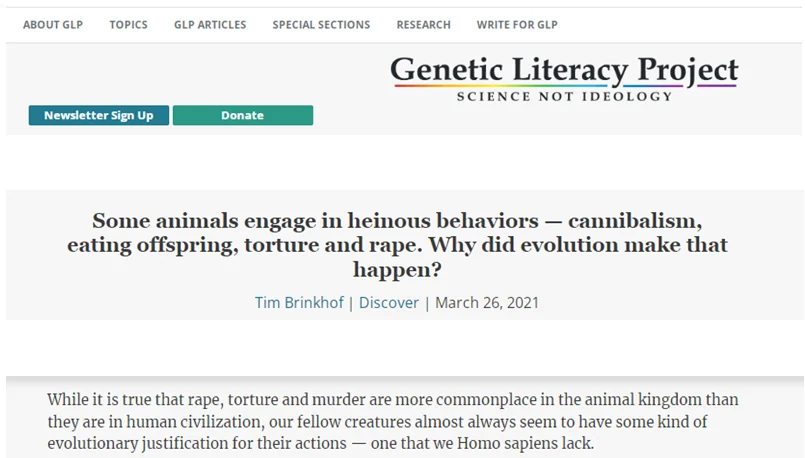Image resolution: width=805 pixels, height=458 pixels.
Task: Click the Newsletter Sign Up button
Action: tap(99, 115)
